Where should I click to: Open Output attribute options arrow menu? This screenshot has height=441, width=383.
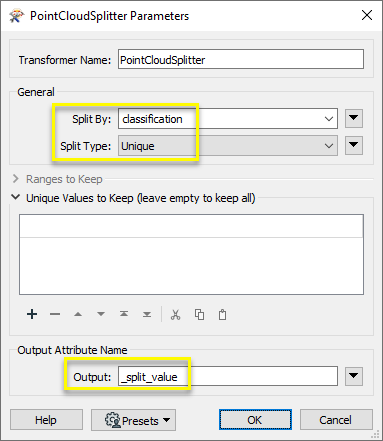354,376
